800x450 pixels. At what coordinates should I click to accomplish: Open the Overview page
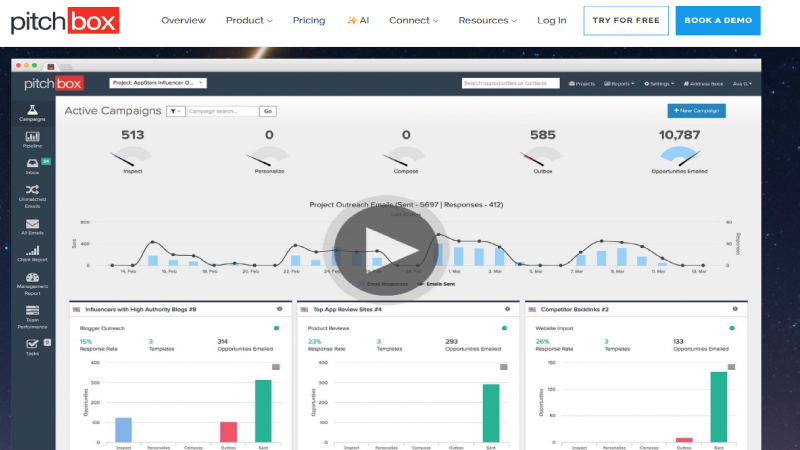[184, 20]
